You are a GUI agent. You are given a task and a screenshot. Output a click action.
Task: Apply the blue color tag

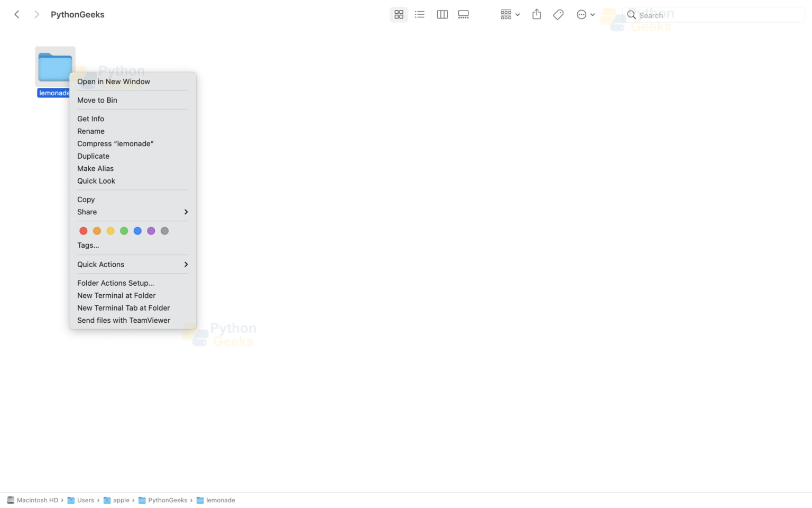[x=137, y=231]
